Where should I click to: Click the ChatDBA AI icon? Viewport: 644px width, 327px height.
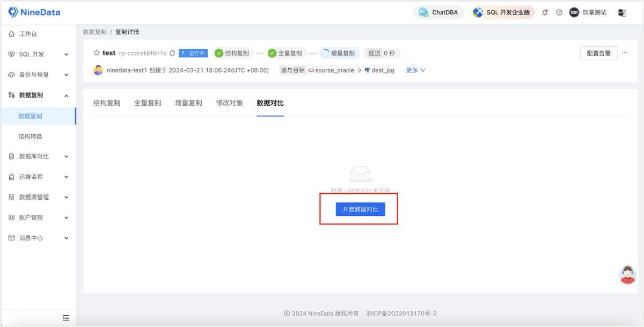point(423,12)
